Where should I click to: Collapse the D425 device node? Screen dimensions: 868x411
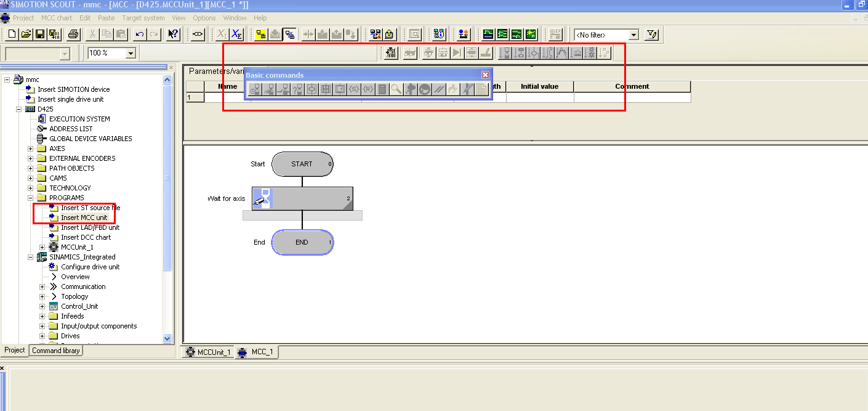(19, 109)
